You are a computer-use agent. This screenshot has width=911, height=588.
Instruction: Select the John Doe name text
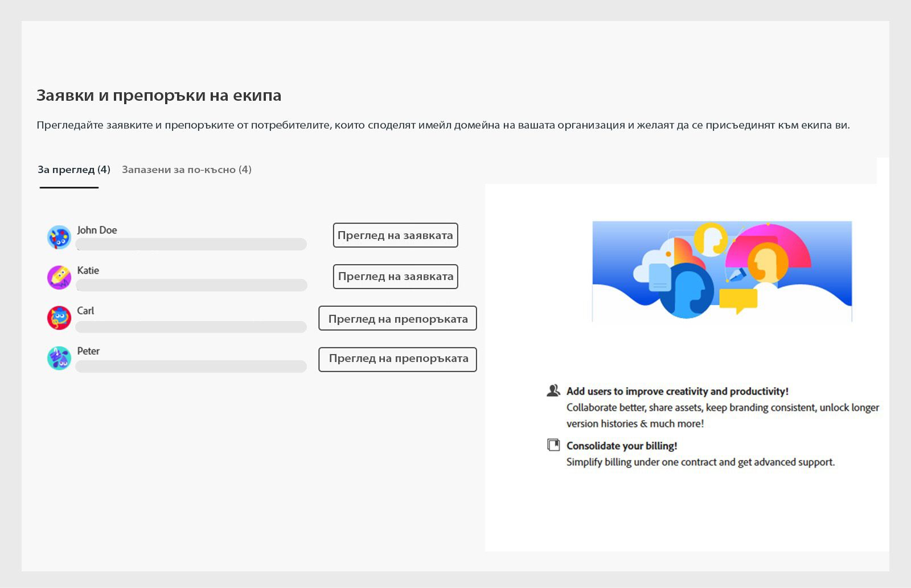coord(97,230)
